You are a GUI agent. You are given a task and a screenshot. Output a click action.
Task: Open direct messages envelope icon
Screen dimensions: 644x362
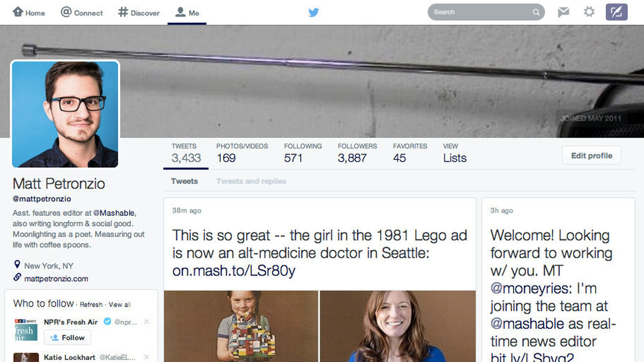(x=563, y=12)
